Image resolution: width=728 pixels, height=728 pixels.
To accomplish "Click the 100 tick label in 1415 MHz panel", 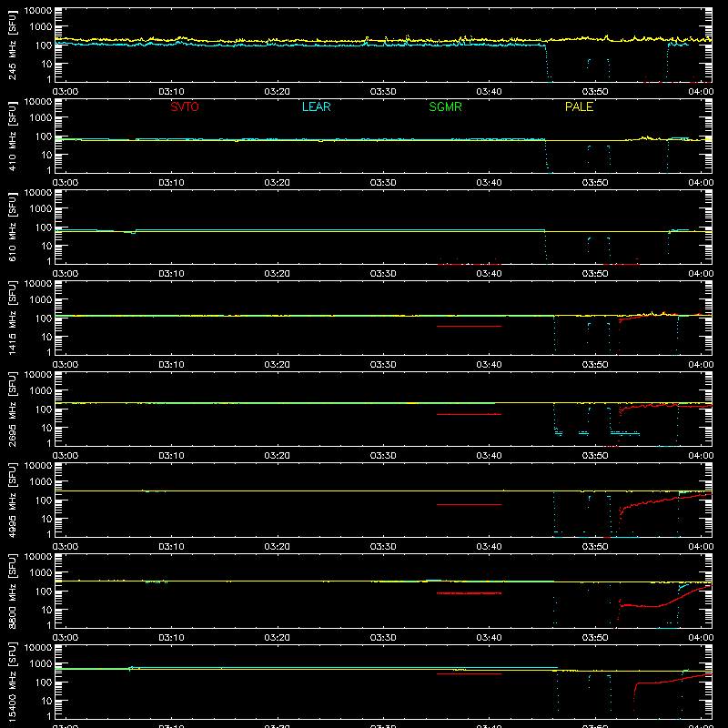I will [44, 318].
